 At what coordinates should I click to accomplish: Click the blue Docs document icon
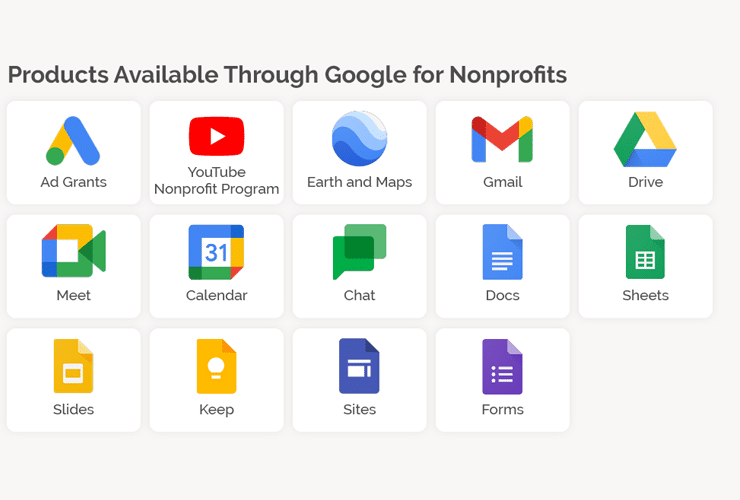coord(503,252)
